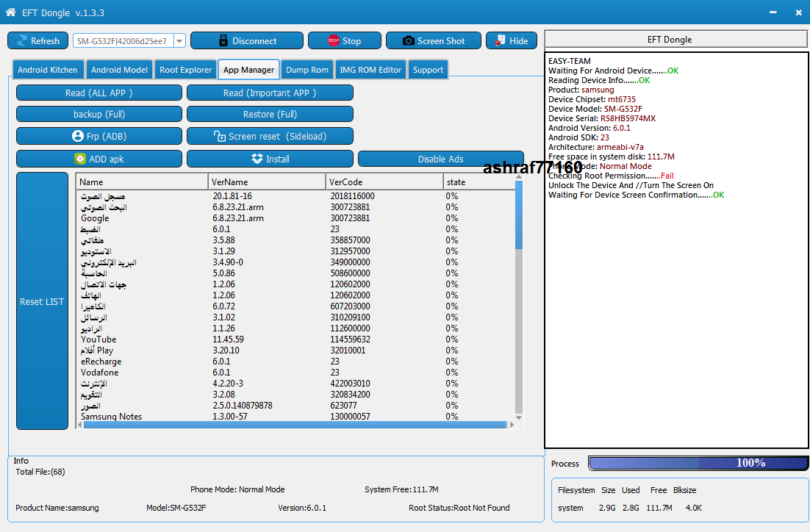Click Root Status:Root Not Found text
Viewport: 810px width, 532px height.
click(x=459, y=508)
